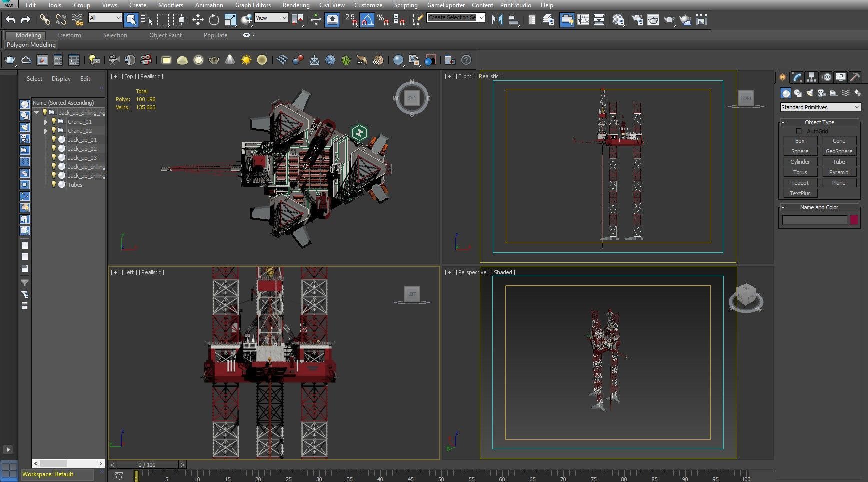868x482 pixels.
Task: Open the Schematic View
Action: [599, 20]
